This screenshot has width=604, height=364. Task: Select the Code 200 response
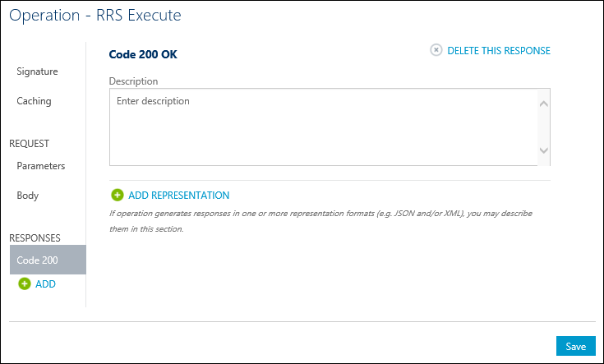[48, 260]
